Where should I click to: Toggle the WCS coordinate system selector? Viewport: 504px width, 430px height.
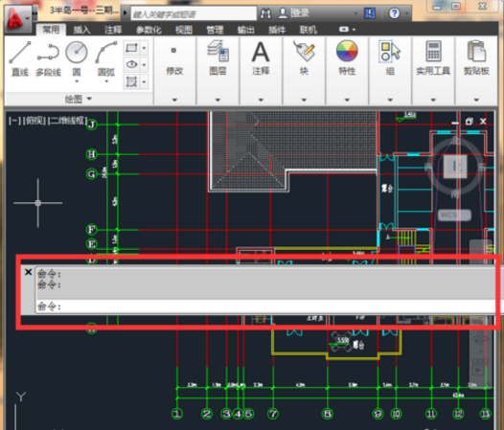point(454,215)
